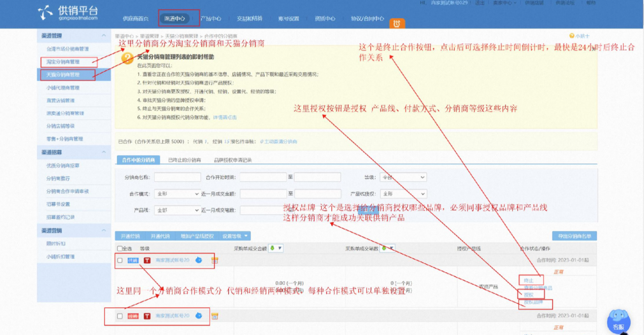Click the 小贴士 tips question icon

572,36
